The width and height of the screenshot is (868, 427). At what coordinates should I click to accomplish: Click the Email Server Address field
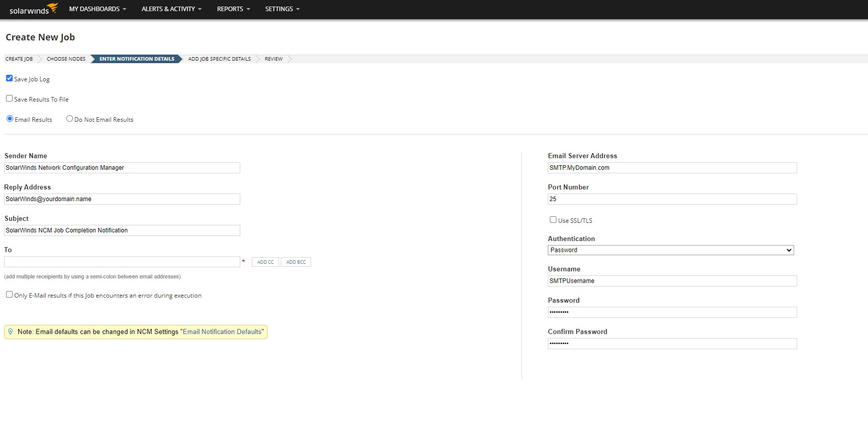pyautogui.click(x=672, y=168)
